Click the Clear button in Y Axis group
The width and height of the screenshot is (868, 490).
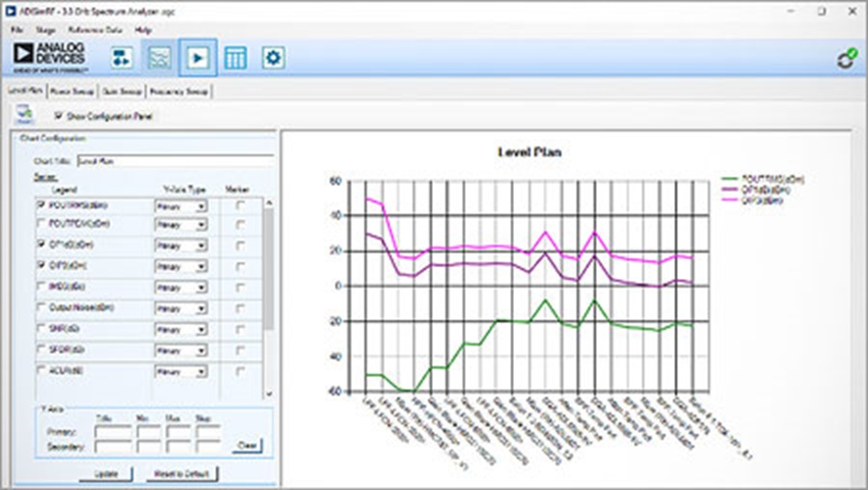click(x=247, y=446)
